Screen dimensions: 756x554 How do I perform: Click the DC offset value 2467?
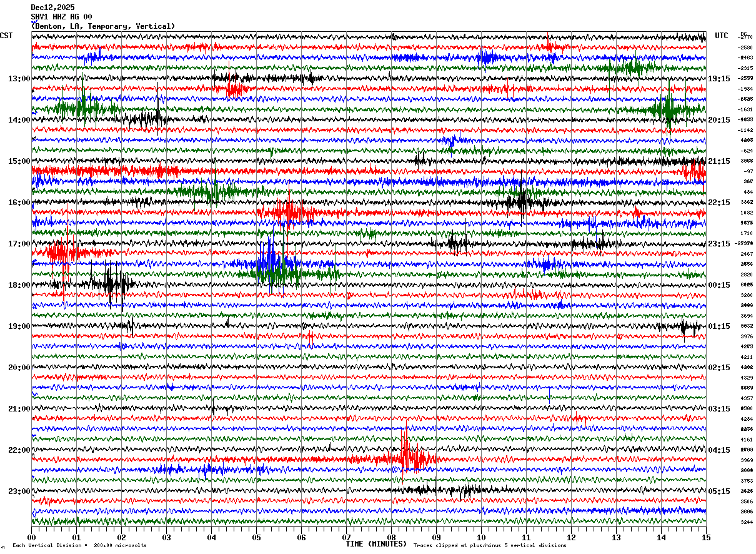click(747, 254)
